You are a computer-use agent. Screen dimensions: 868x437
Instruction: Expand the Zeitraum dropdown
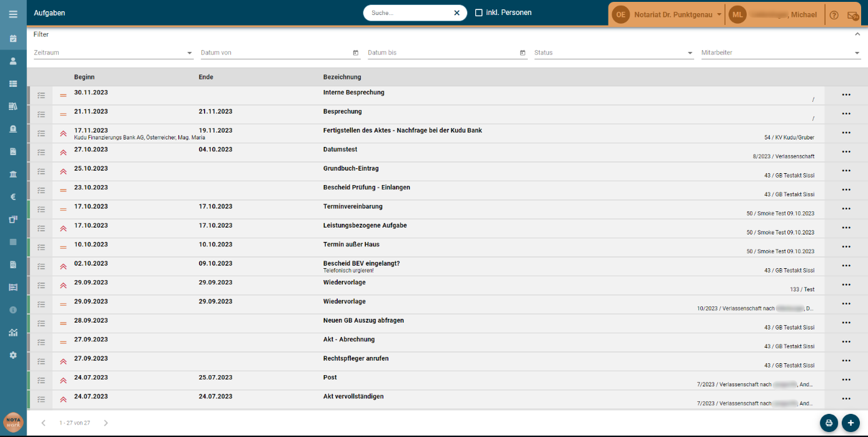[x=113, y=53]
